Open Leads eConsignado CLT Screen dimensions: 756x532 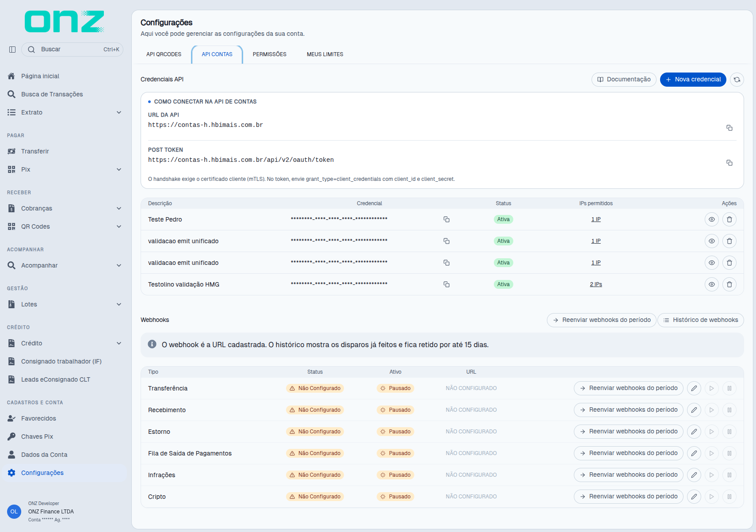coord(65,379)
